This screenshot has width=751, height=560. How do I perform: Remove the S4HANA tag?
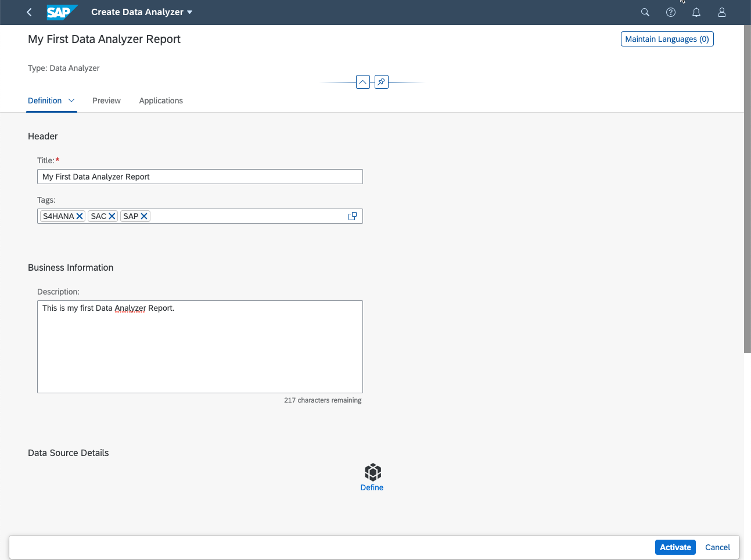coord(80,216)
